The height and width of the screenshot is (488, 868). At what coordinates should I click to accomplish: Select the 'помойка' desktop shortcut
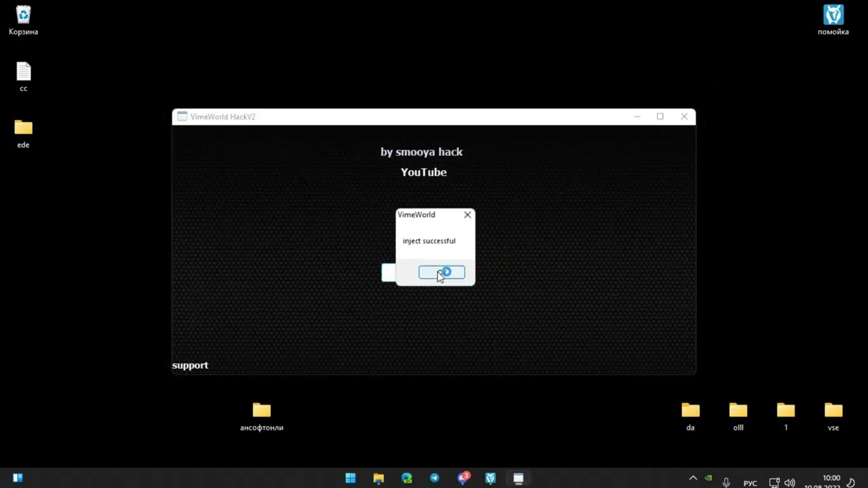[x=833, y=20]
